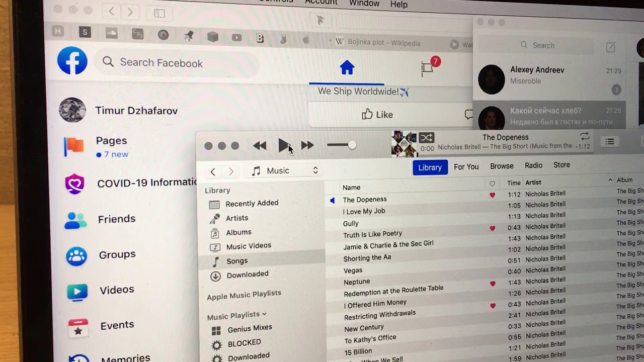The image size is (644, 362).
Task: Sort songs by the Name column header
Action: click(x=351, y=188)
